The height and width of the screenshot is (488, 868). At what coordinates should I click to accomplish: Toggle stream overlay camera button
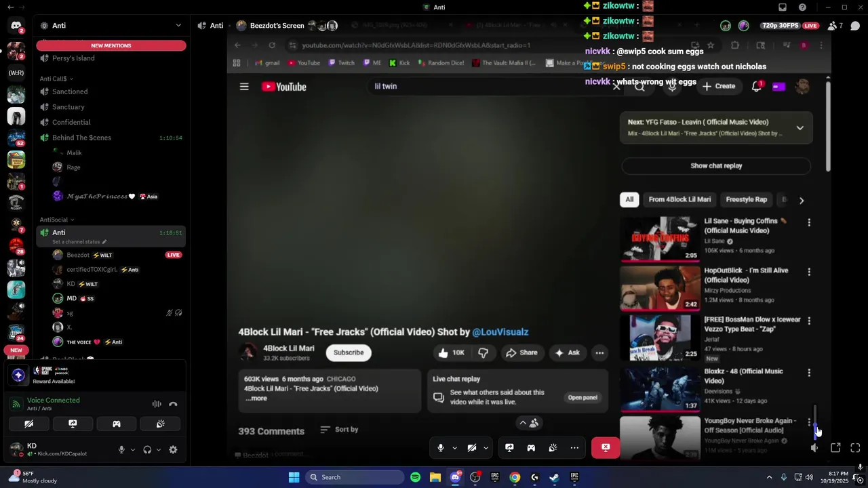tap(472, 448)
